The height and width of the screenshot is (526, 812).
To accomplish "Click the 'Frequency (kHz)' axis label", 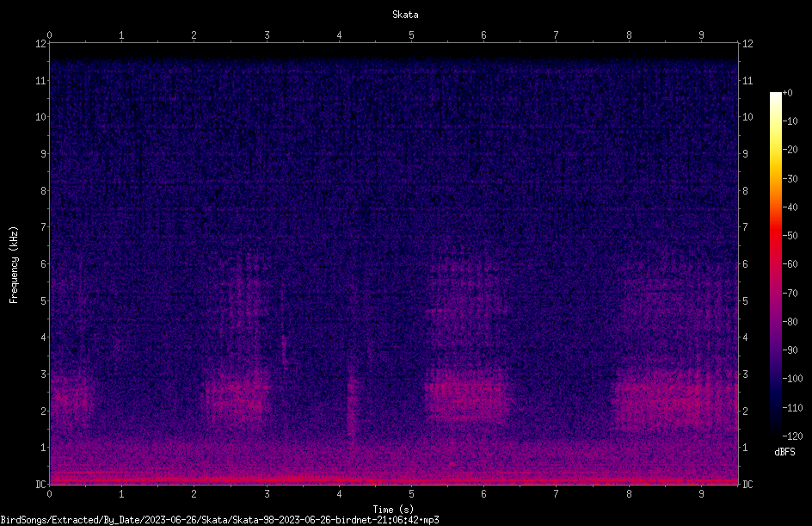I will tap(14, 265).
